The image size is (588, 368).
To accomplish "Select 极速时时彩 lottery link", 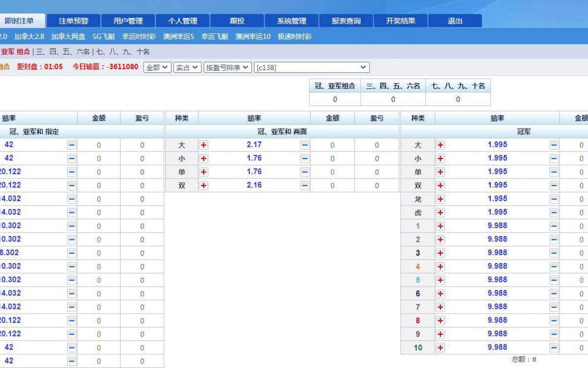I will [294, 36].
